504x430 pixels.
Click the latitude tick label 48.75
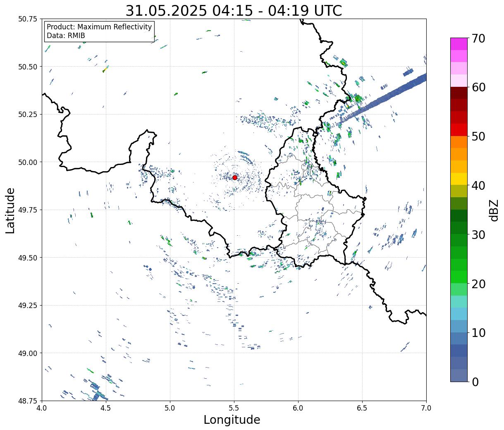(28, 401)
